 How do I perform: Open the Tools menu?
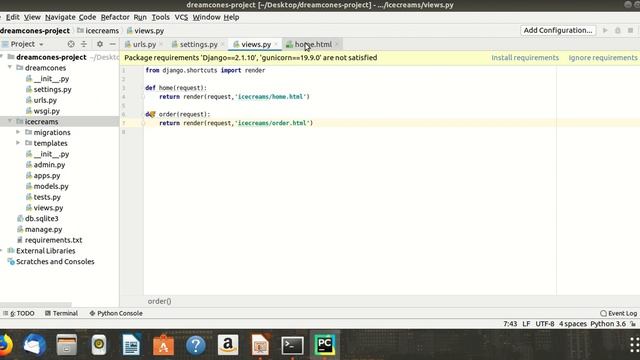(x=160, y=17)
